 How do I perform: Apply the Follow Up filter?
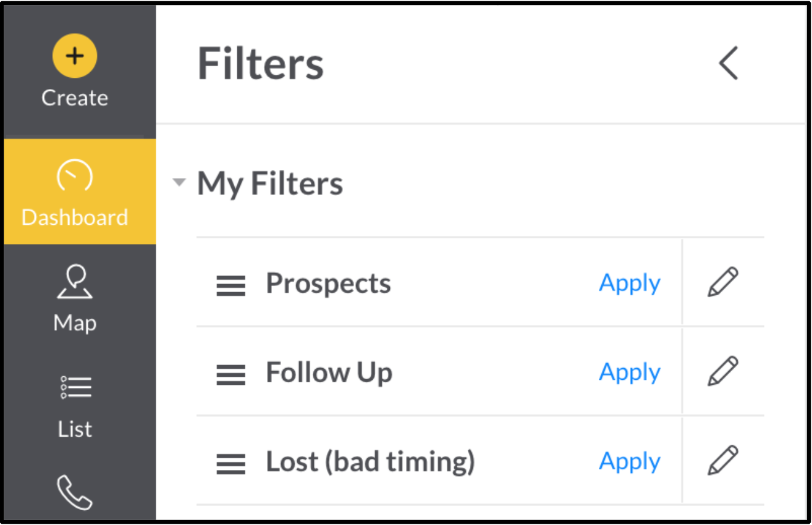[x=630, y=372]
